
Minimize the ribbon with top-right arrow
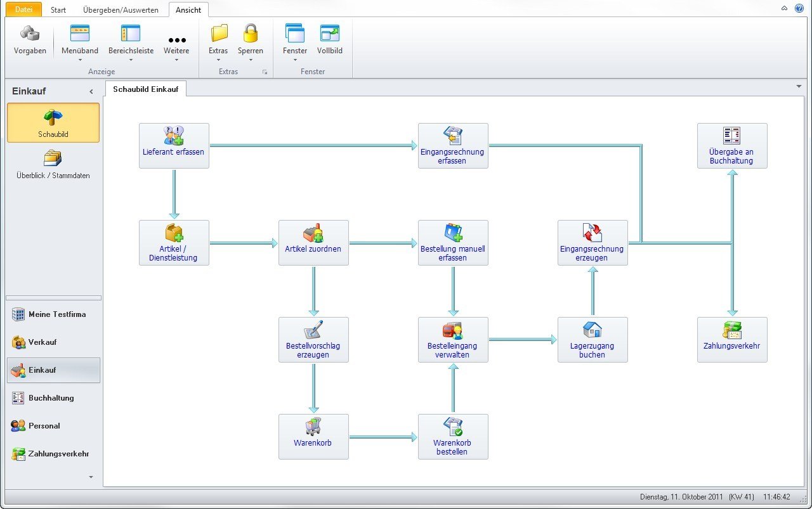coord(785,8)
